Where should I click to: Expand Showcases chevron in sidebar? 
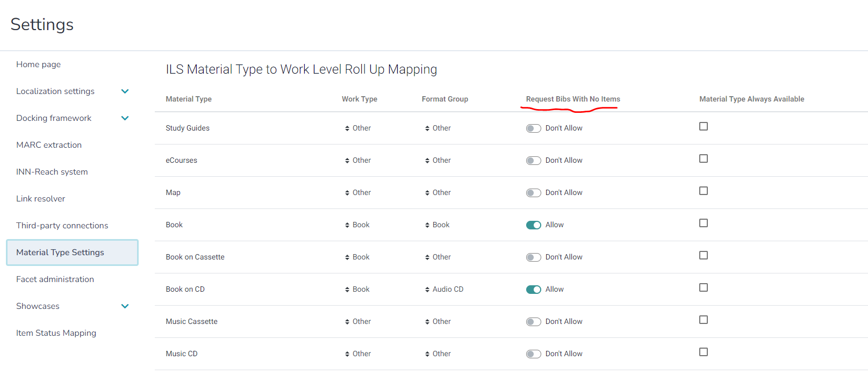coord(125,306)
